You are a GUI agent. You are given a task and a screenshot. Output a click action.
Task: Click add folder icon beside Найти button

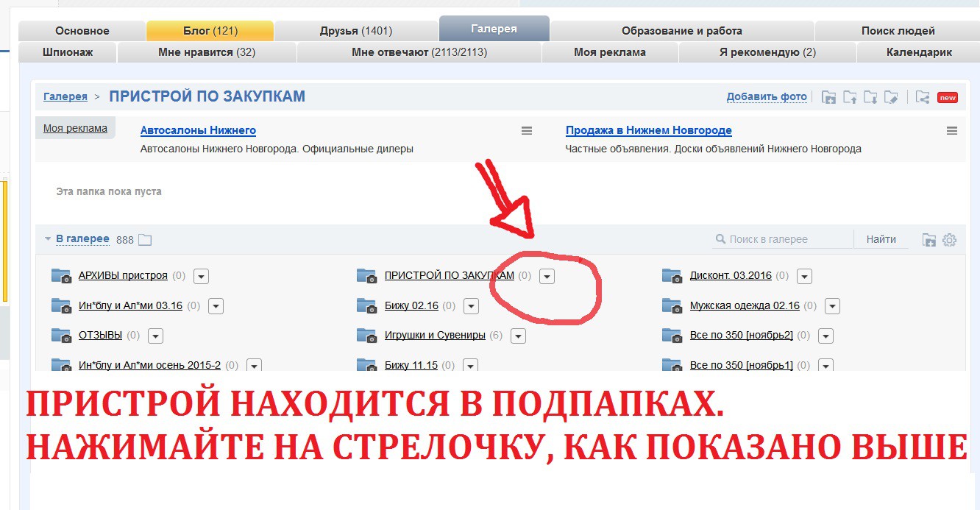(929, 240)
